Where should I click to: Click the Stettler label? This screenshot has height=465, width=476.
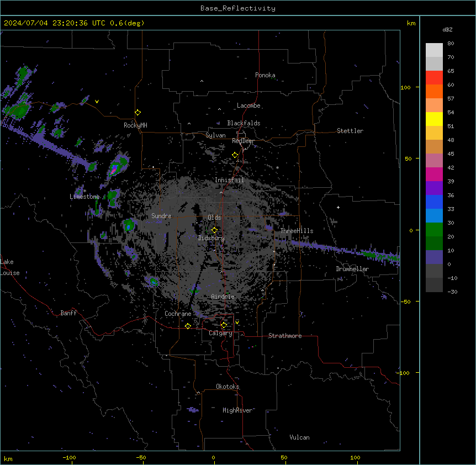pyautogui.click(x=350, y=131)
